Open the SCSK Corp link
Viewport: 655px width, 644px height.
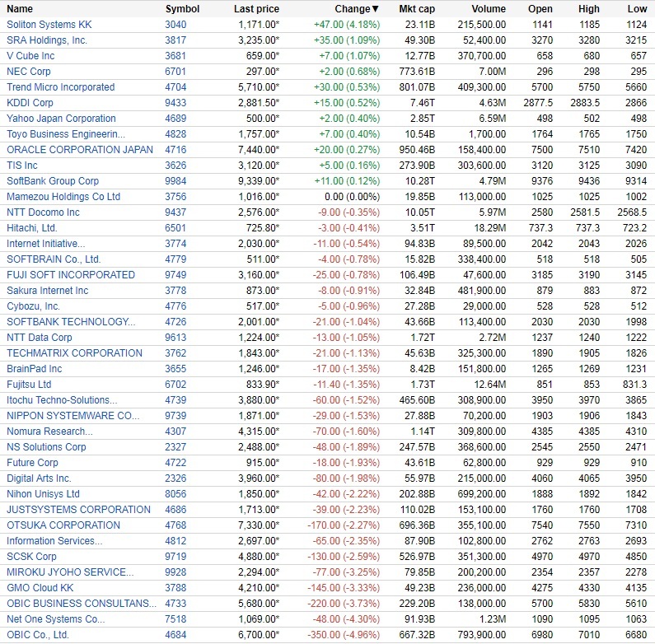pyautogui.click(x=31, y=557)
